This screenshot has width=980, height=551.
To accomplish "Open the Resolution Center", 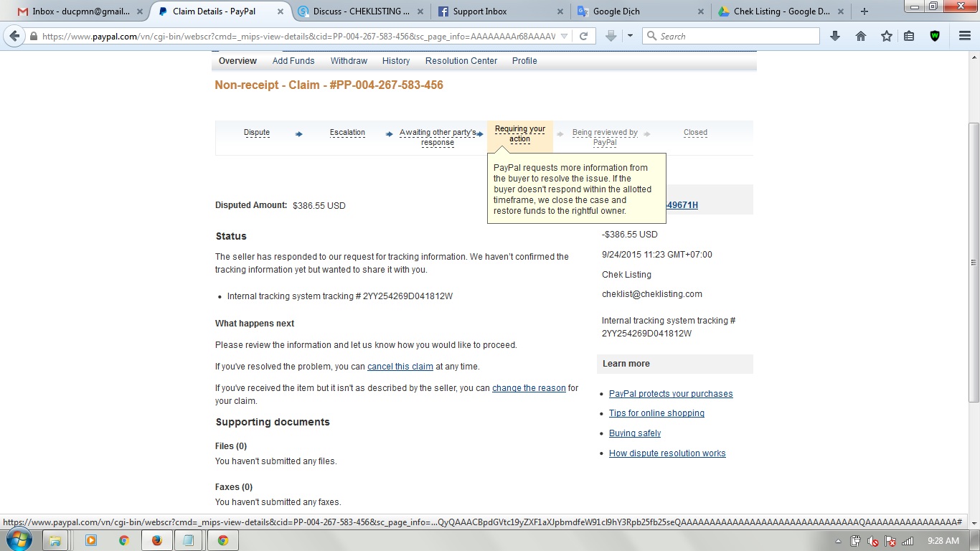I will (x=461, y=61).
